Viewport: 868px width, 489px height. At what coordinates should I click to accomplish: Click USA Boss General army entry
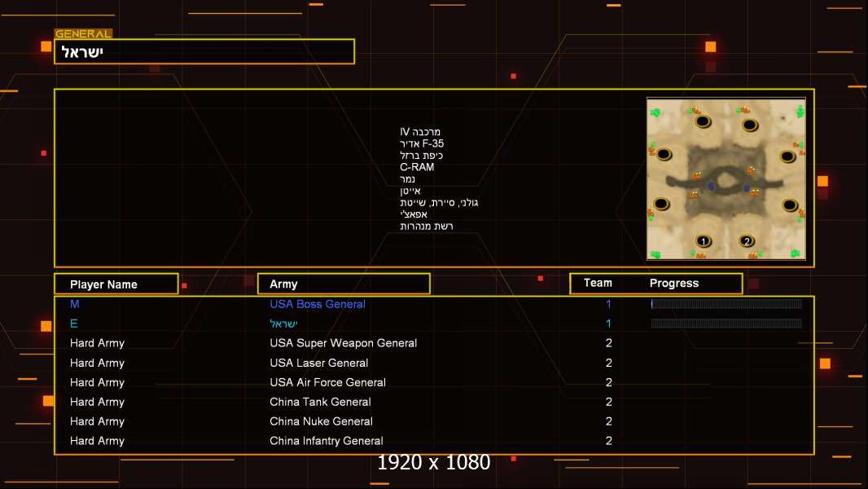tap(318, 304)
